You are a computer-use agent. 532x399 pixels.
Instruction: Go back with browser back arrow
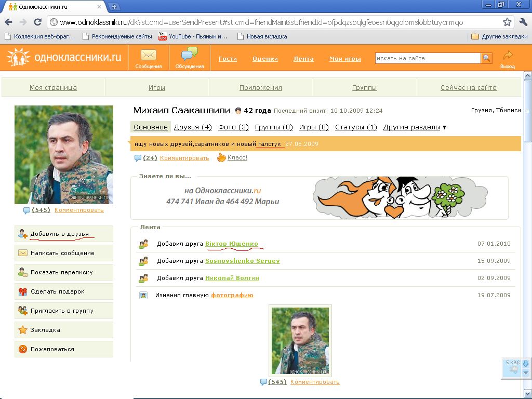point(8,22)
